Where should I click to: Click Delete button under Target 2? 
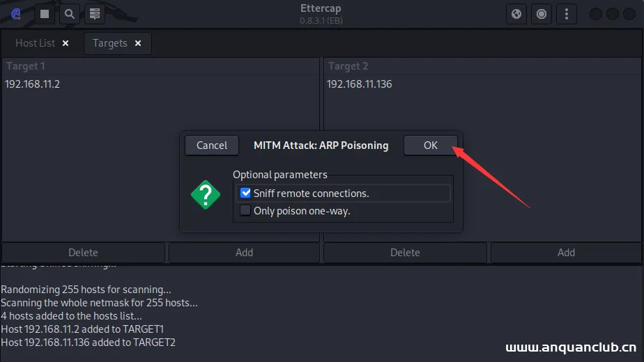coord(405,253)
